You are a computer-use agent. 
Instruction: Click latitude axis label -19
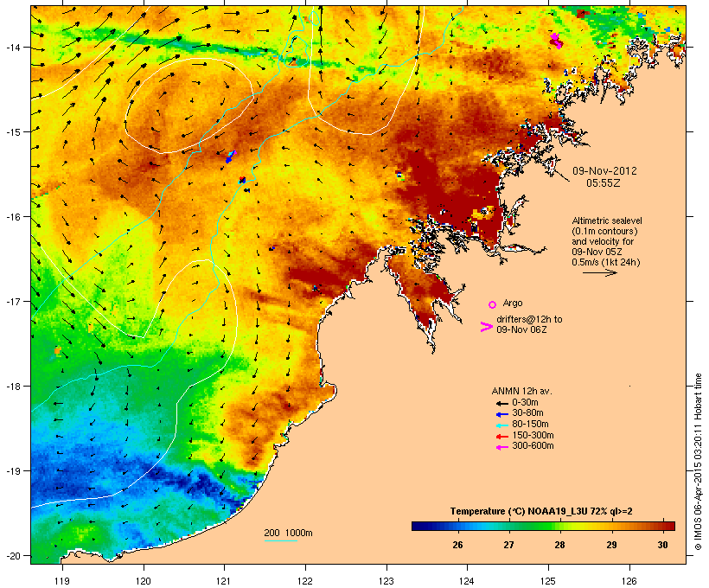tap(12, 471)
